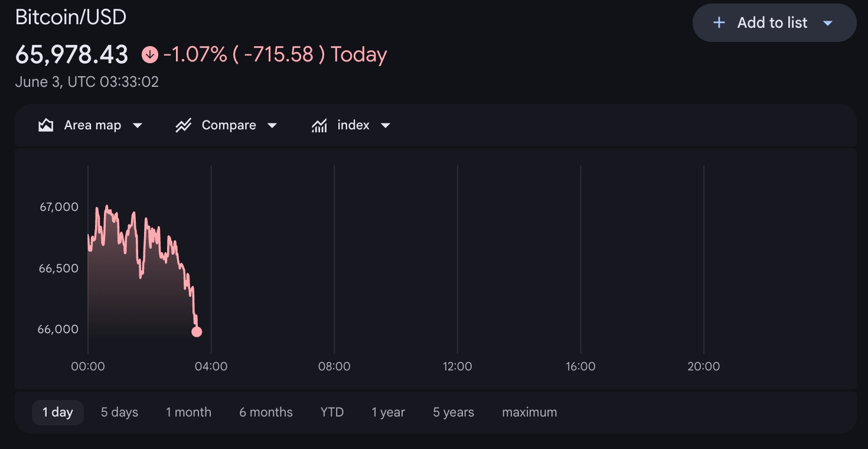Open the Add to list dropdown arrow
This screenshot has height=449, width=868.
tap(828, 23)
